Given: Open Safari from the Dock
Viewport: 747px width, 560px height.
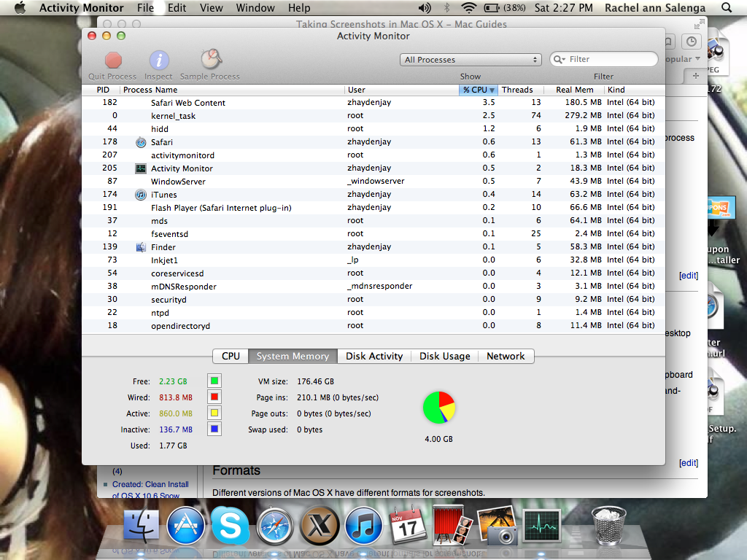Looking at the screenshot, I should pyautogui.click(x=275, y=526).
